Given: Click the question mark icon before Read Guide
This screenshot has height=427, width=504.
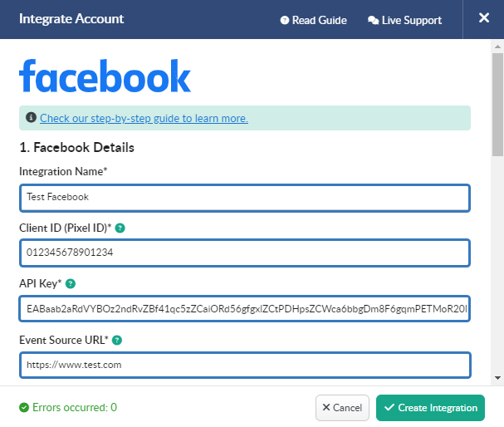Looking at the screenshot, I should click(x=285, y=20).
